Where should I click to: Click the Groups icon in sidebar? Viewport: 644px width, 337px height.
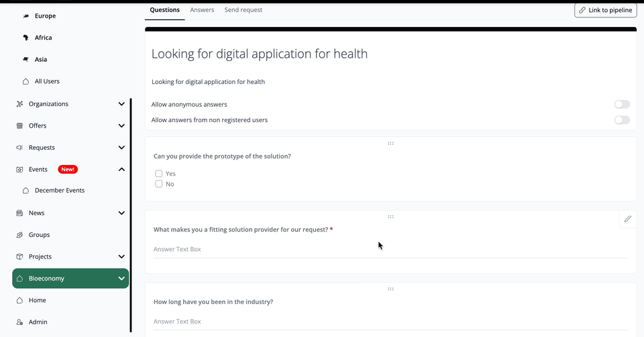(x=19, y=235)
